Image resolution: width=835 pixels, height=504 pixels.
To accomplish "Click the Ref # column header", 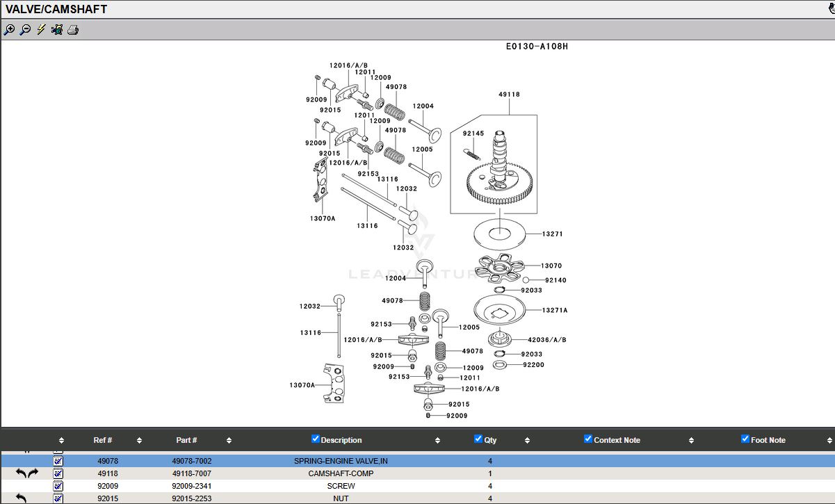I will (103, 440).
